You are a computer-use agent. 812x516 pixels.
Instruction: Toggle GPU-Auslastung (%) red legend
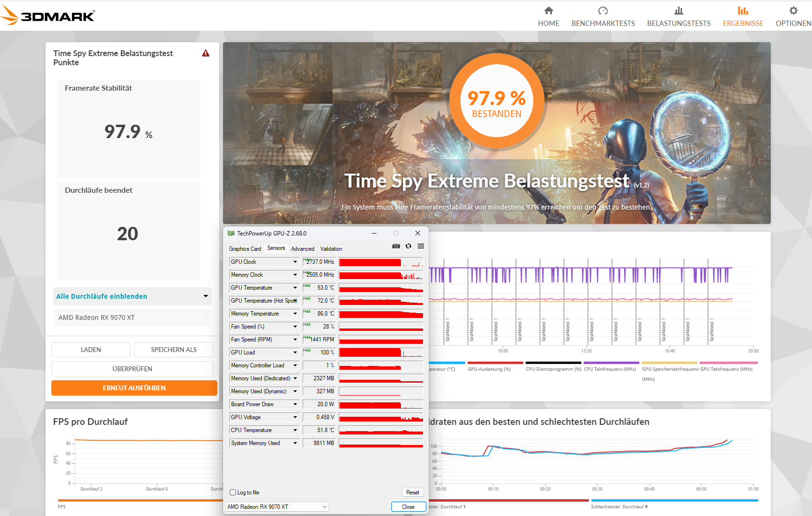click(x=494, y=367)
